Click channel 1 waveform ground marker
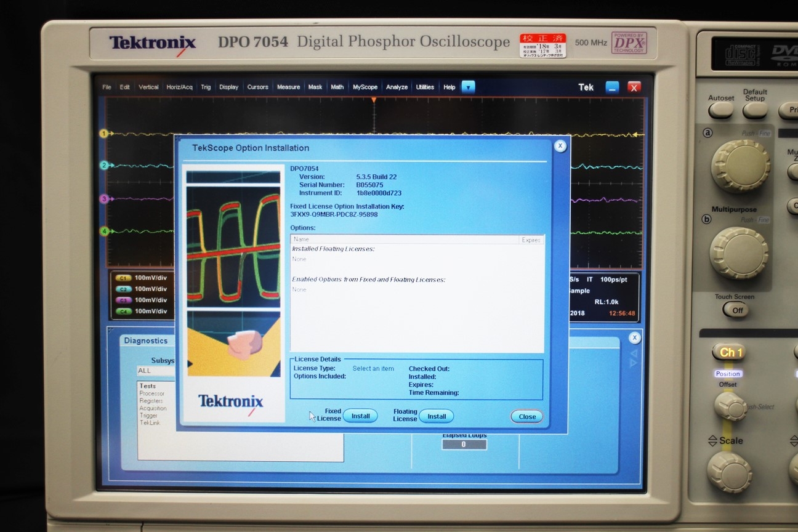798x532 pixels. [x=104, y=133]
